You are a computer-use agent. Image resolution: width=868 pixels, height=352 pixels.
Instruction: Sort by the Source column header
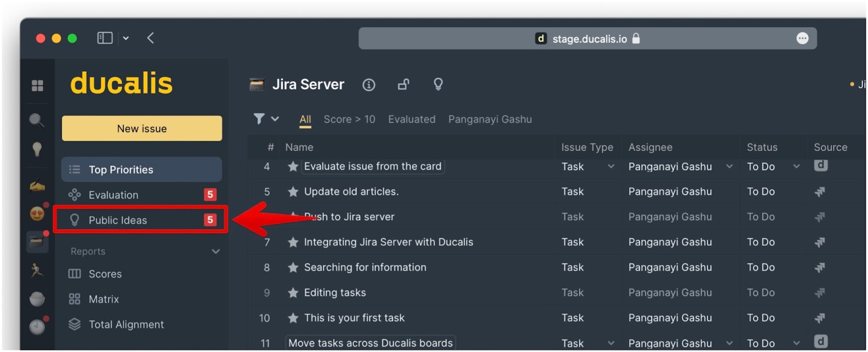[x=830, y=147]
